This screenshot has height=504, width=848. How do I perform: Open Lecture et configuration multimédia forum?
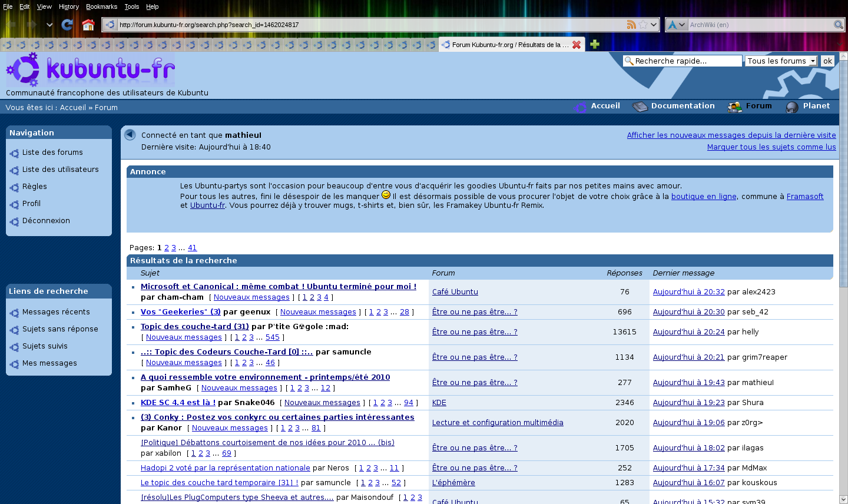[498, 422]
